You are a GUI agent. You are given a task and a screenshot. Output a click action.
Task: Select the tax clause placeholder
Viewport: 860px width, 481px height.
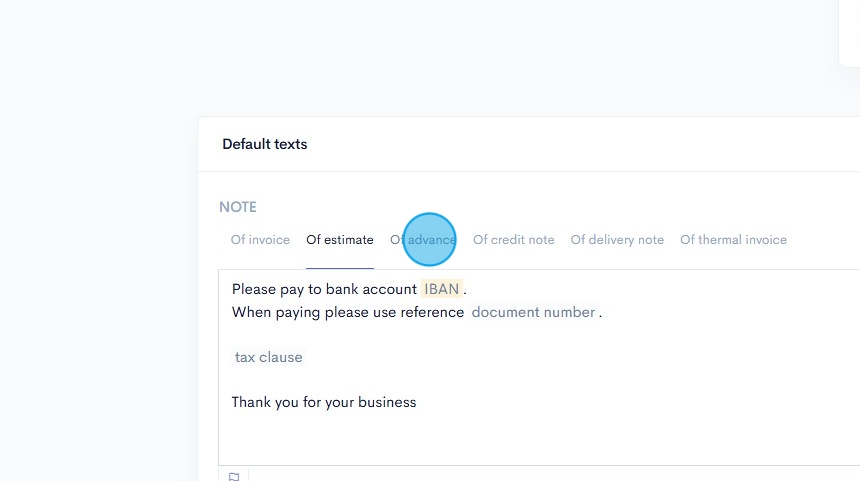tap(268, 357)
